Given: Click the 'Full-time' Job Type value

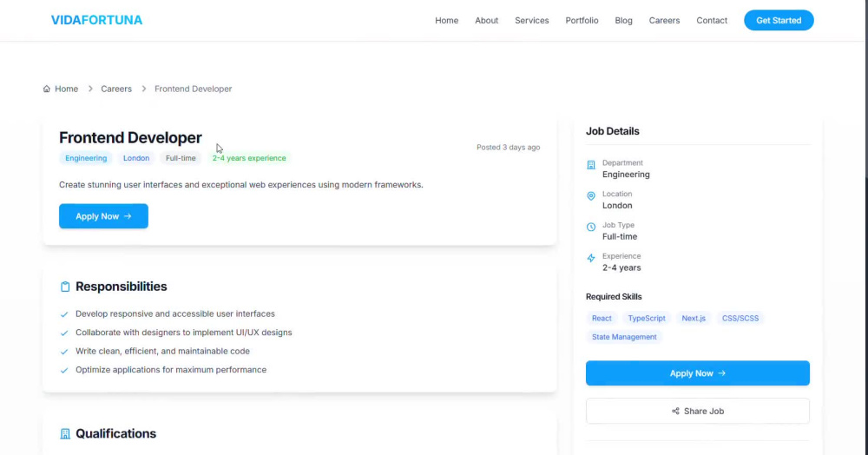Looking at the screenshot, I should coord(620,237).
